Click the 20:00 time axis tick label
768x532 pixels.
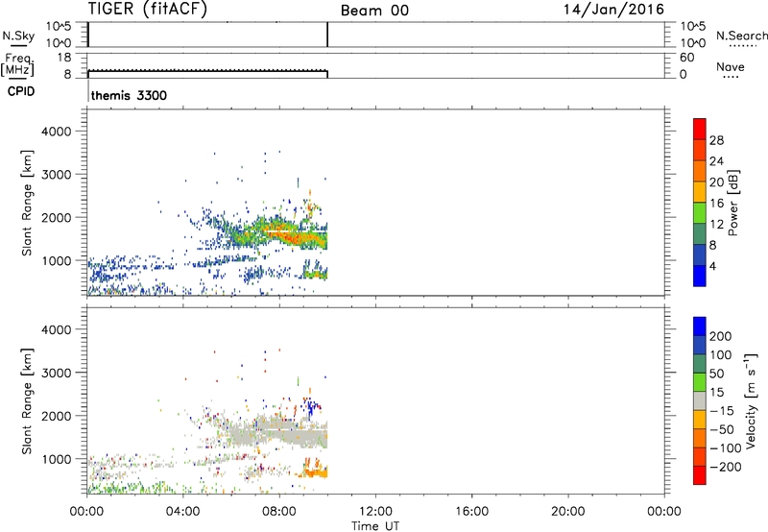[568, 512]
